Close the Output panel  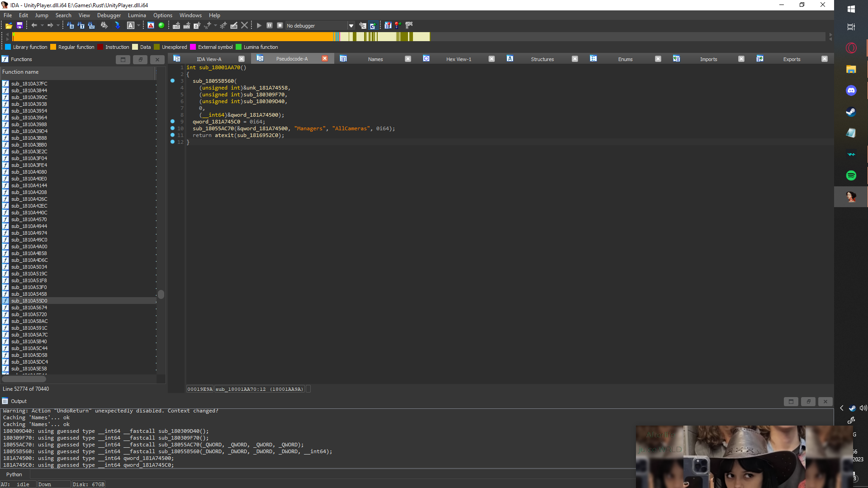coord(825,401)
